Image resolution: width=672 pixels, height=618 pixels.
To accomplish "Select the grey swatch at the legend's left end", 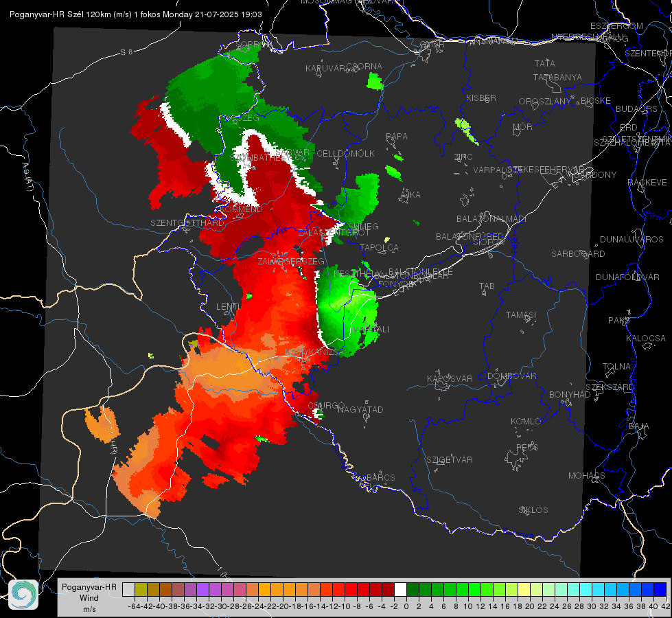I will pyautogui.click(x=128, y=589).
